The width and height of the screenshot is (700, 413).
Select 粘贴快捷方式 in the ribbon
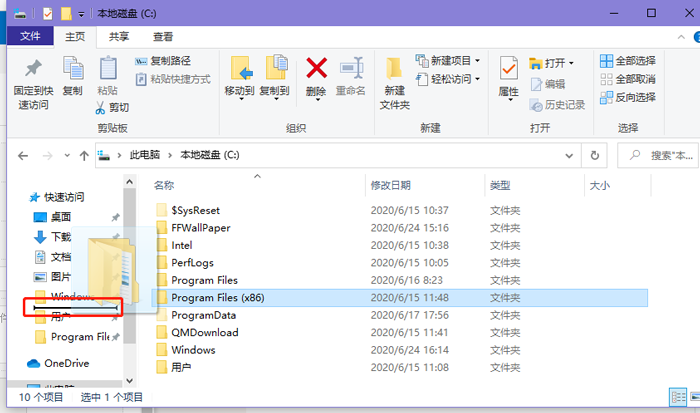[173, 79]
